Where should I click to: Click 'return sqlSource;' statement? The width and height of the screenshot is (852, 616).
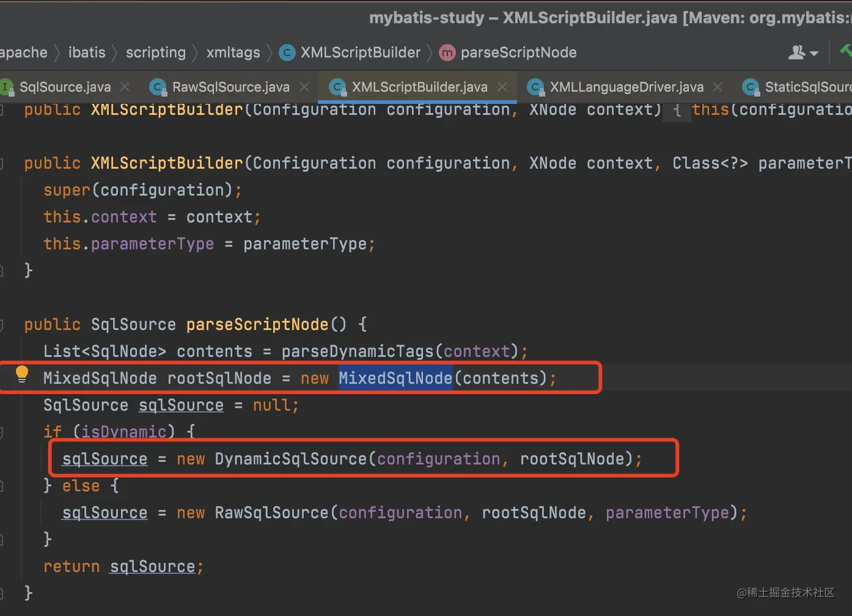coord(123,566)
